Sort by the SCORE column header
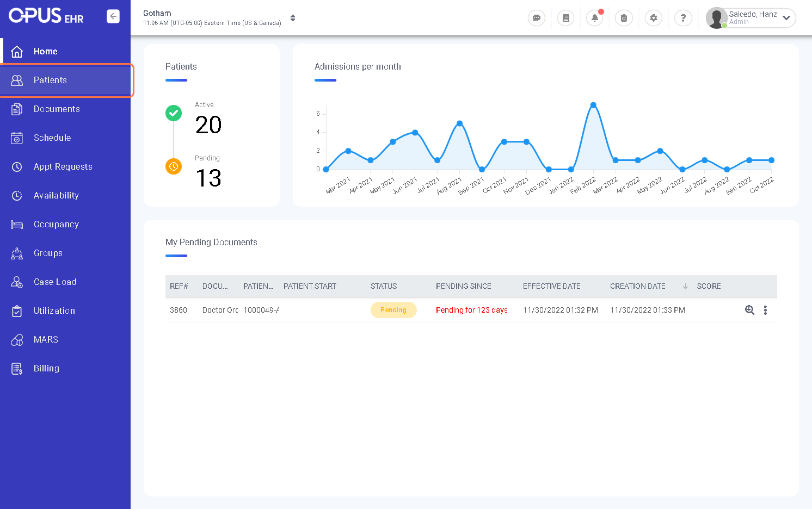Viewport: 812px width, 509px height. point(709,286)
